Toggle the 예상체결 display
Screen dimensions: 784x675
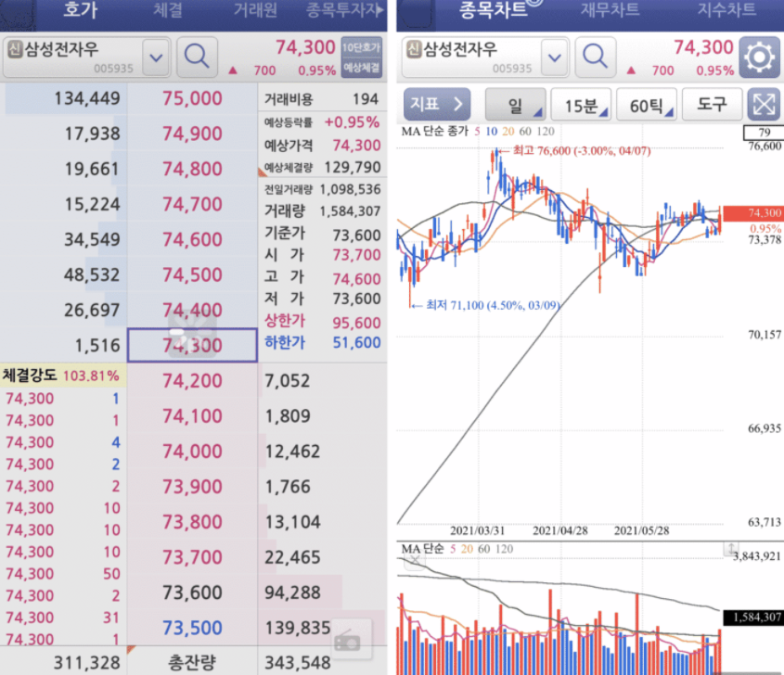(x=362, y=68)
